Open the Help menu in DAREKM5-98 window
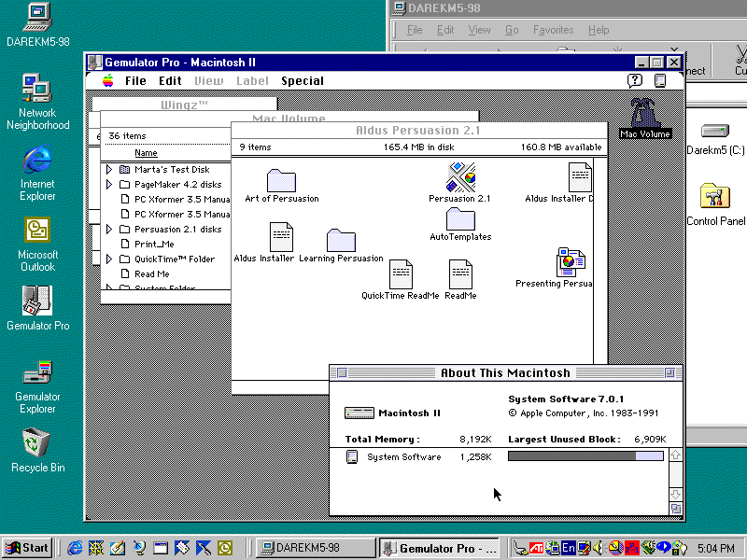This screenshot has height=560, width=747. coord(599,30)
